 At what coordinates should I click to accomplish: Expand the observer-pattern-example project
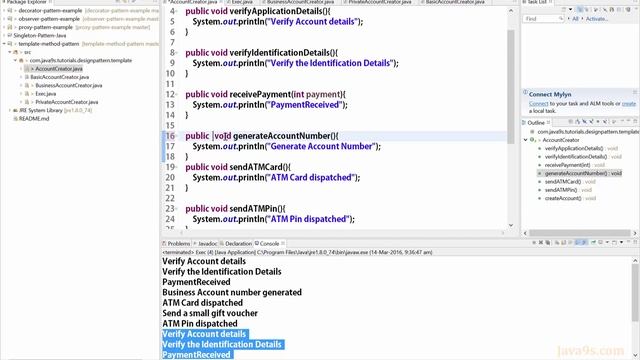[4, 19]
